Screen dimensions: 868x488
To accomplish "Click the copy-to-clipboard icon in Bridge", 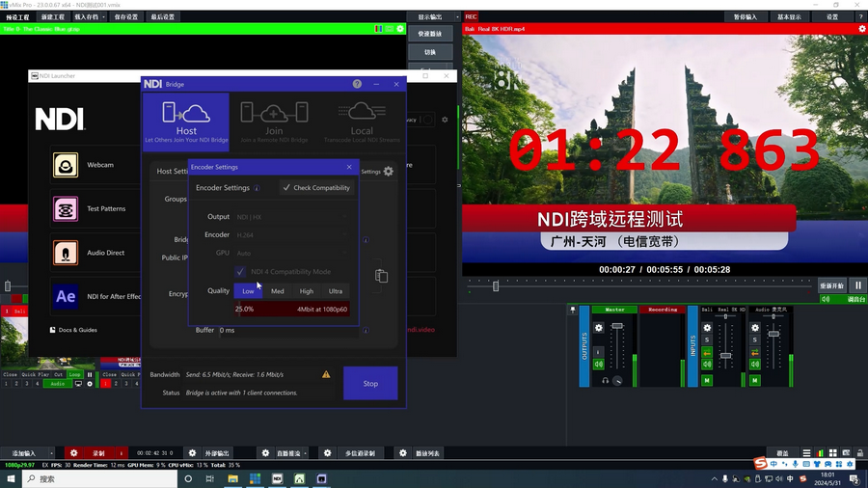I will [381, 276].
